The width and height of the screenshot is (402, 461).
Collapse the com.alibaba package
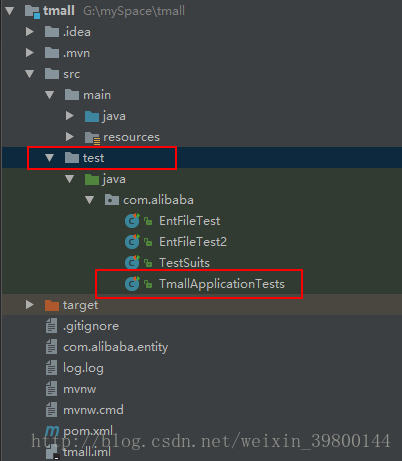[x=90, y=200]
